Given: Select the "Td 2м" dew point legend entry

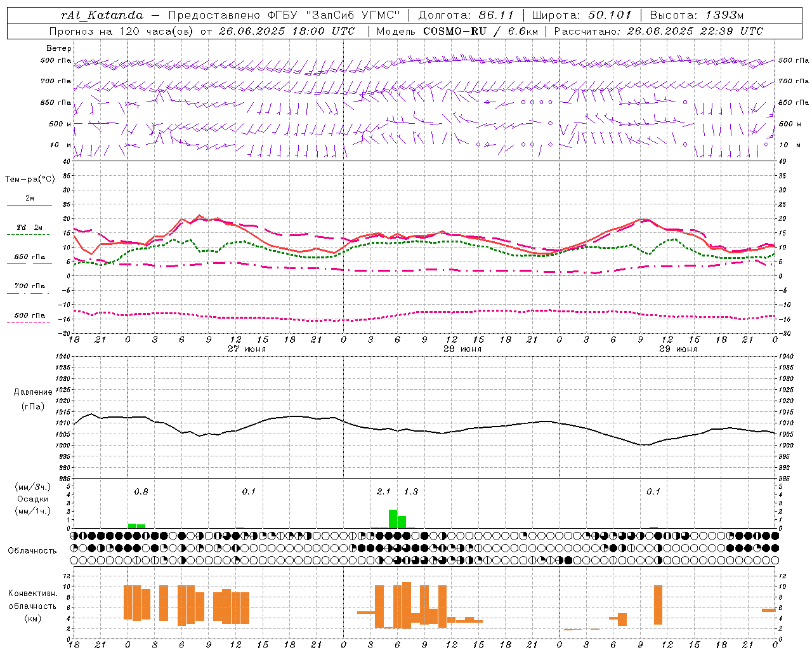Looking at the screenshot, I should click(30, 227).
